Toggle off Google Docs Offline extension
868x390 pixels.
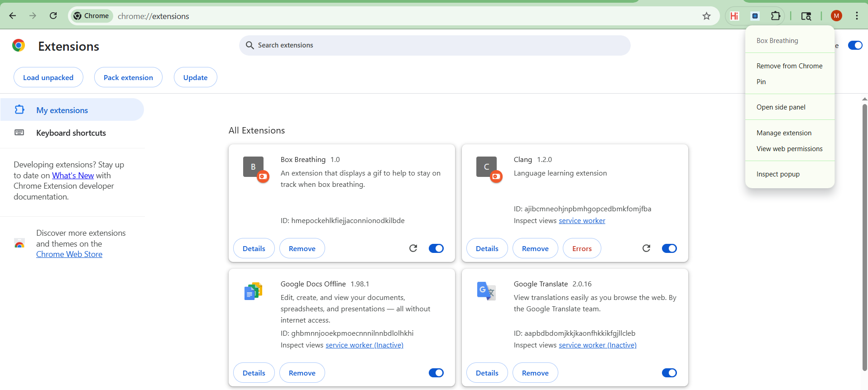pos(436,373)
